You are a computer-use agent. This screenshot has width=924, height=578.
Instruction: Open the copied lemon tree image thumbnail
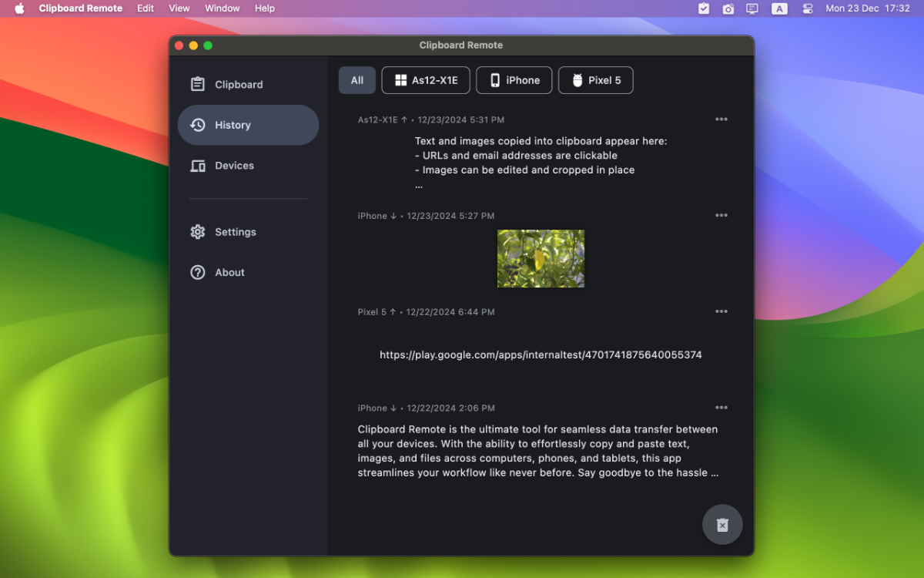tap(541, 258)
